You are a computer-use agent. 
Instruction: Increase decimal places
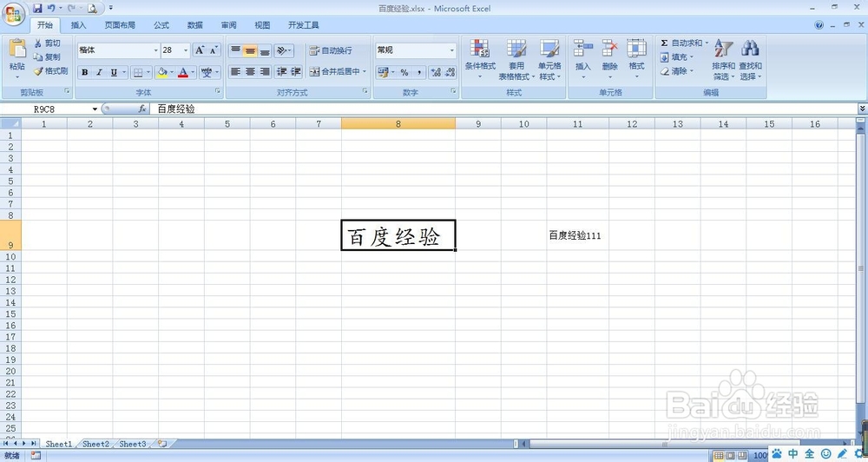436,72
